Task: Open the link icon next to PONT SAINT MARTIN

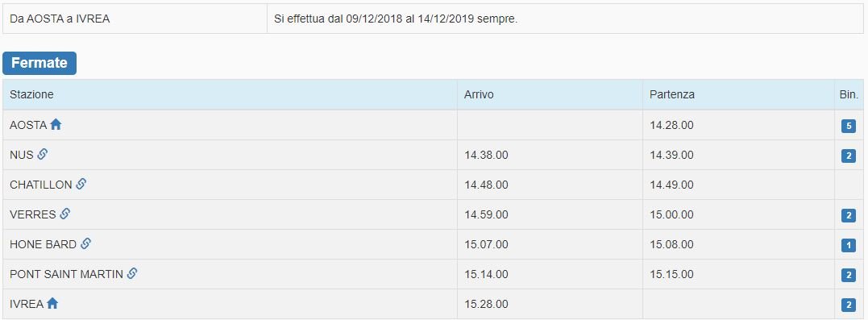Action: pos(131,273)
